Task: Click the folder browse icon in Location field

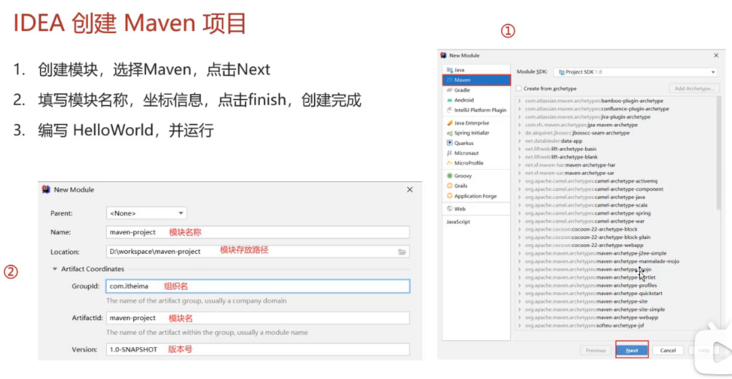Action: point(402,252)
